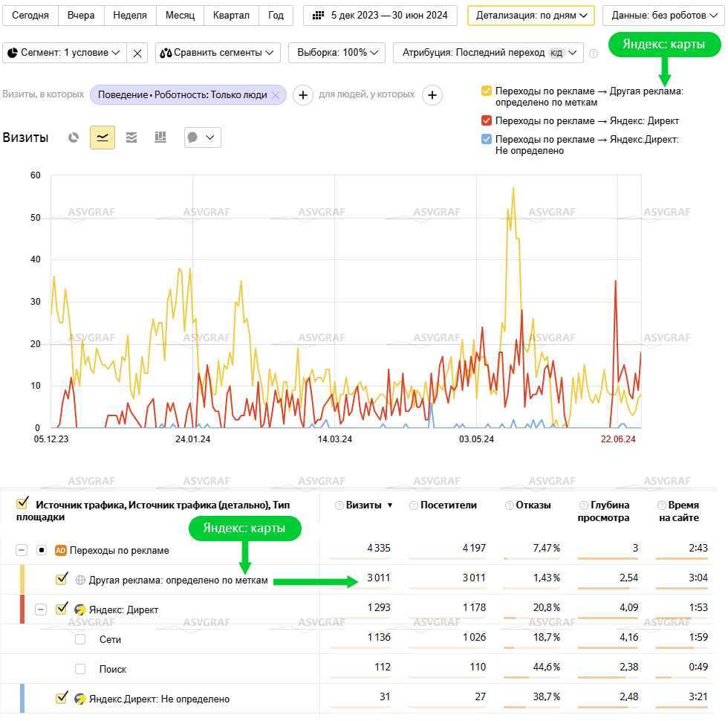
Task: Click the Поиск row label
Action: pos(113,670)
